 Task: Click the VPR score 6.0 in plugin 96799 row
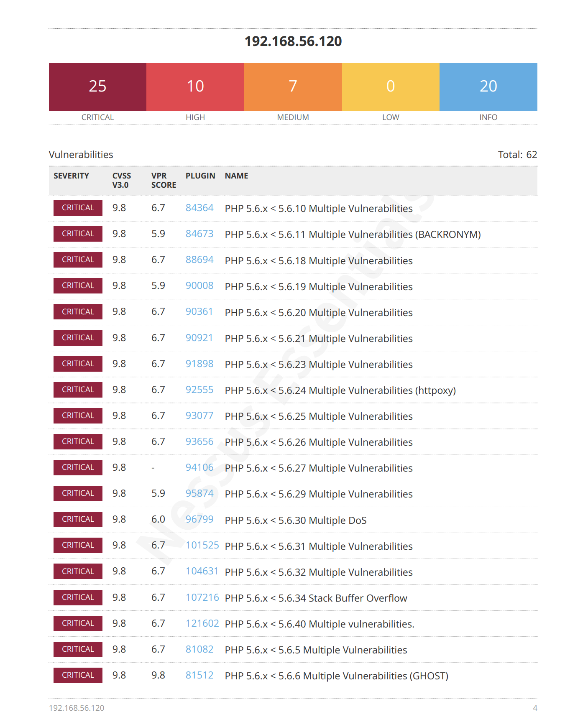158,519
